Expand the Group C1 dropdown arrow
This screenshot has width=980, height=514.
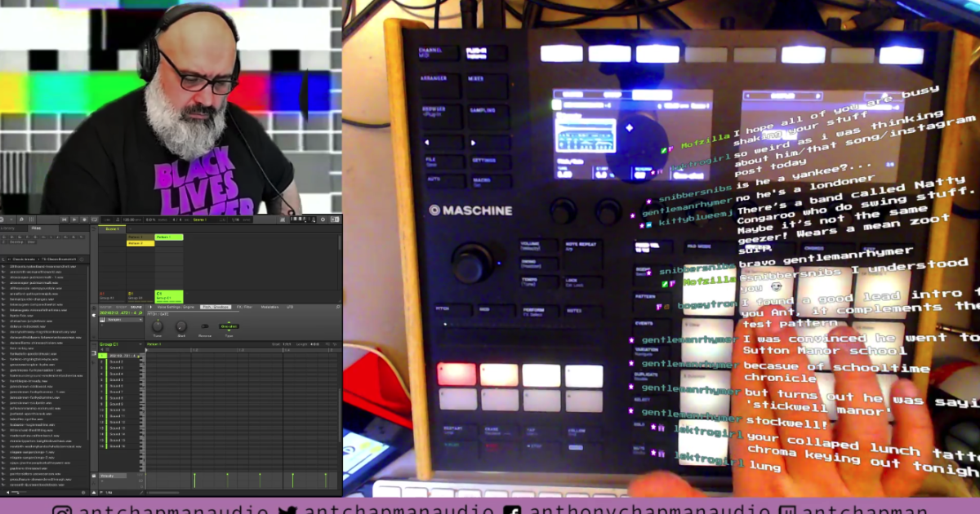click(140, 344)
